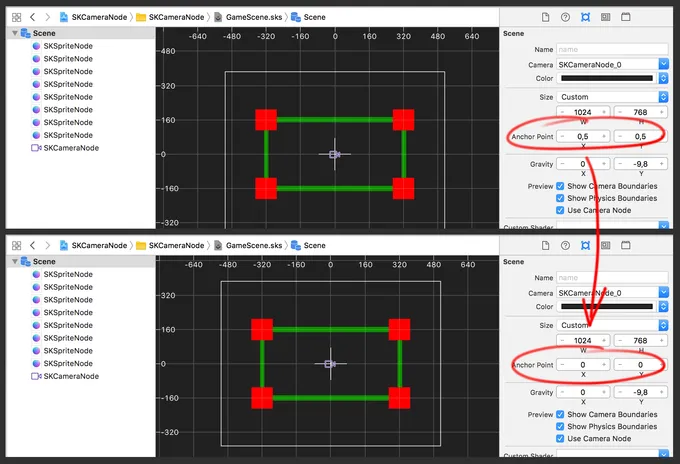This screenshot has width=680, height=464.
Task: Show File inspector in upper window
Action: [546, 17]
